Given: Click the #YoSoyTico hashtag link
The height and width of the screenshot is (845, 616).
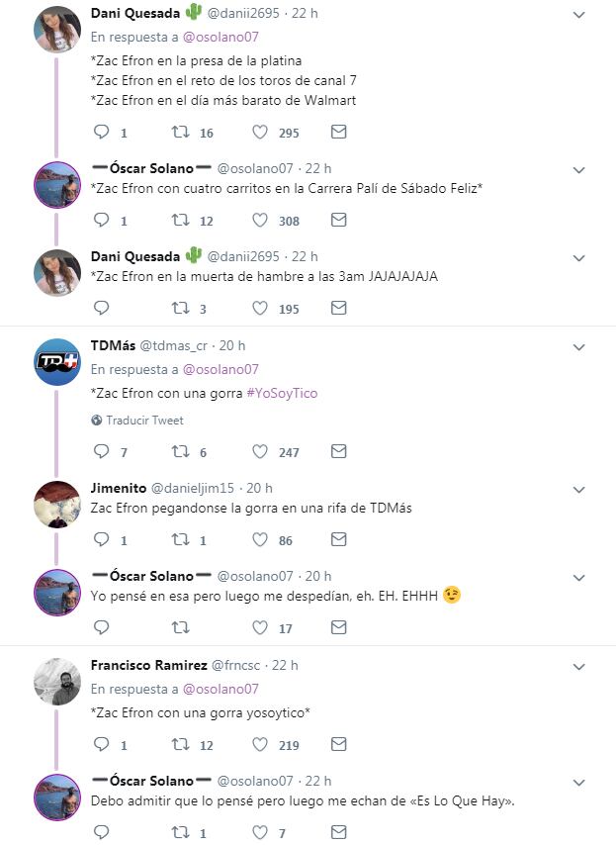Looking at the screenshot, I should click(282, 393).
